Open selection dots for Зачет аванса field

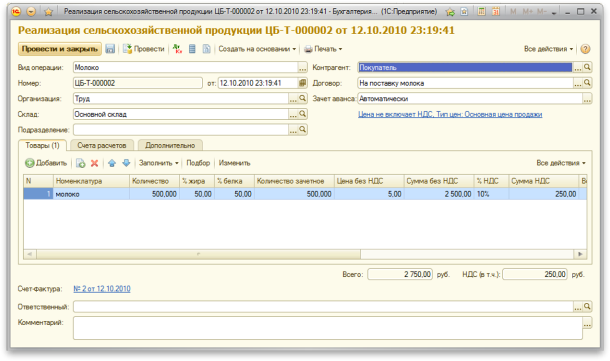point(587,99)
